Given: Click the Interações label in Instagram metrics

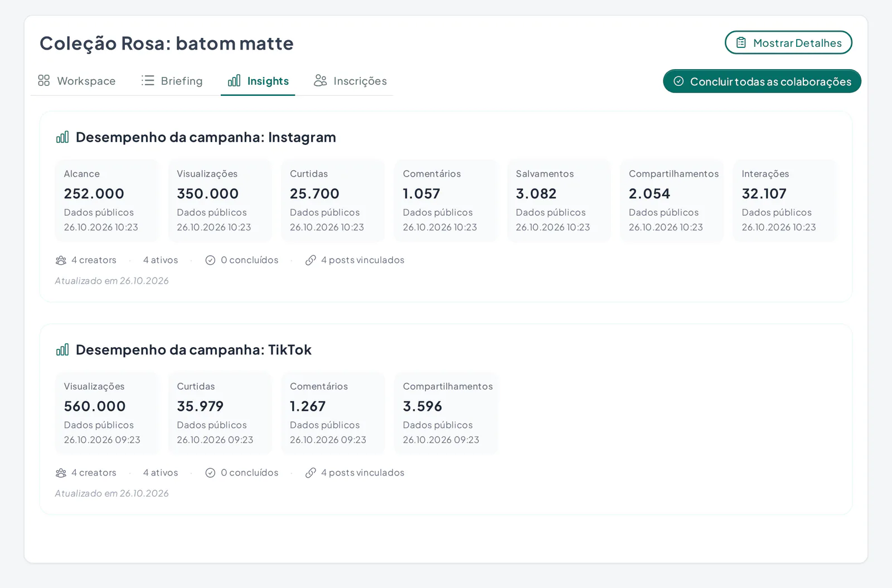Looking at the screenshot, I should [x=765, y=174].
